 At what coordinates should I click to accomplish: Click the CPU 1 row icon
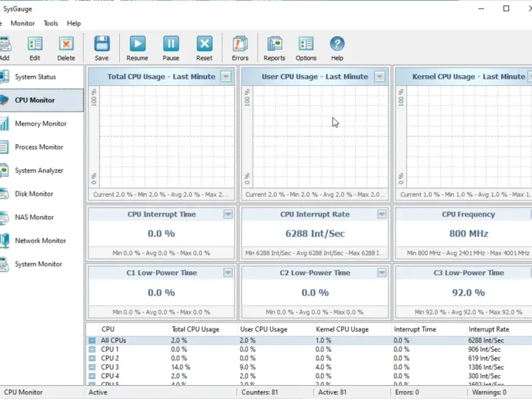[x=92, y=349]
